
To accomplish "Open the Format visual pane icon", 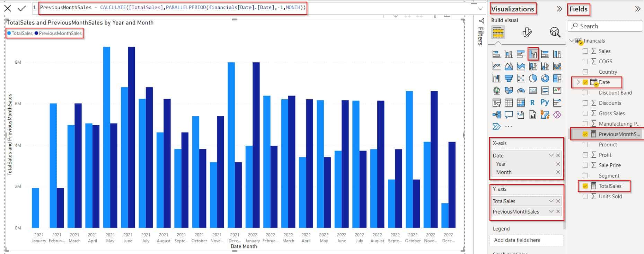I will tap(527, 32).
